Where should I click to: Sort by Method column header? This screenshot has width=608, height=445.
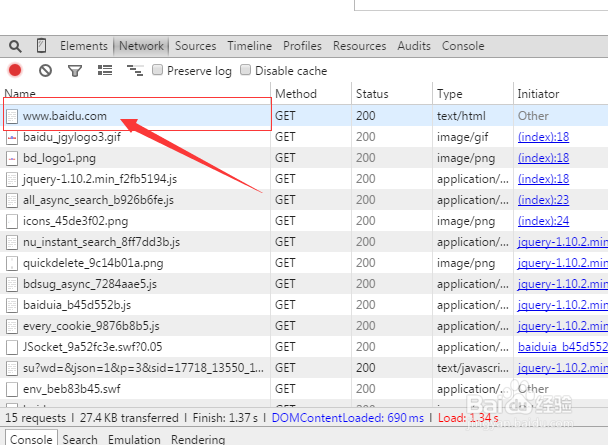311,93
